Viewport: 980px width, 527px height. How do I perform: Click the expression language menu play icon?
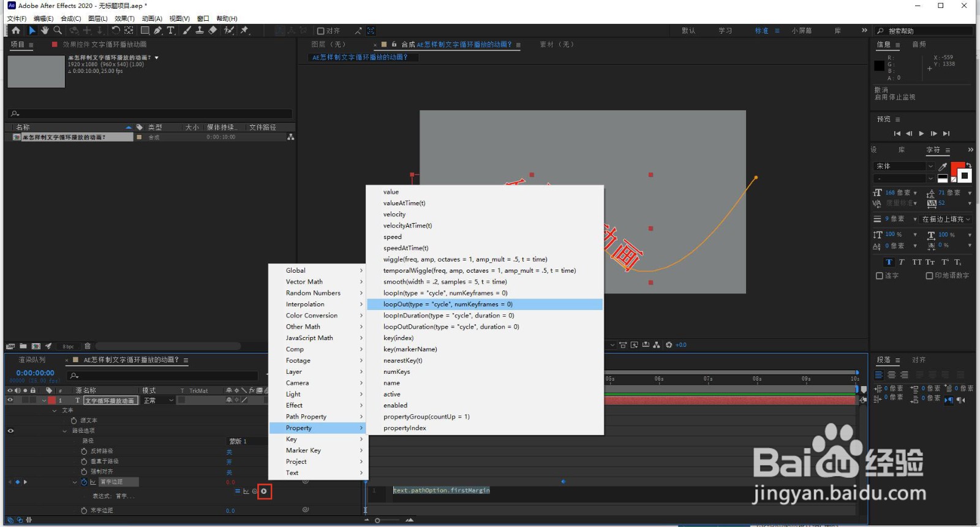tap(264, 491)
